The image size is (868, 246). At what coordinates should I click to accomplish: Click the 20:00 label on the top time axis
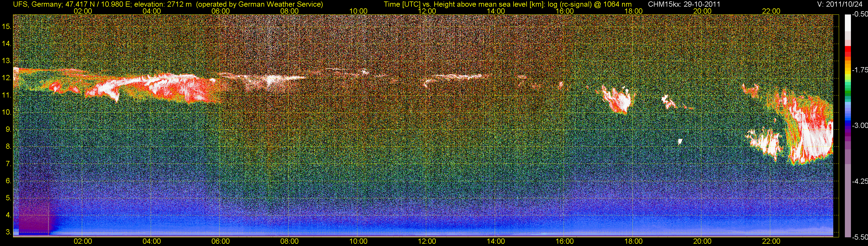702,11
